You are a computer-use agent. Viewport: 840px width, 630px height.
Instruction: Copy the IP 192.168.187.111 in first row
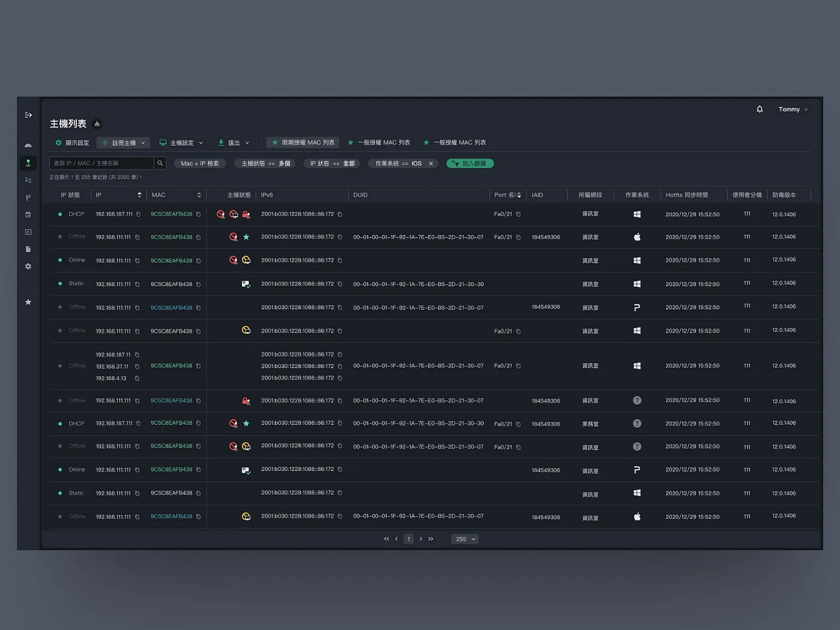138,214
